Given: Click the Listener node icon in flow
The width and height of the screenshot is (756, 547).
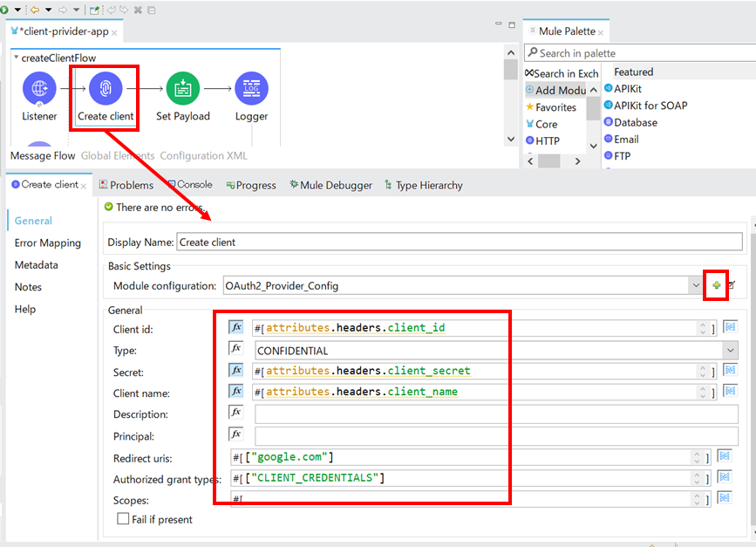Looking at the screenshot, I should coord(39,88).
